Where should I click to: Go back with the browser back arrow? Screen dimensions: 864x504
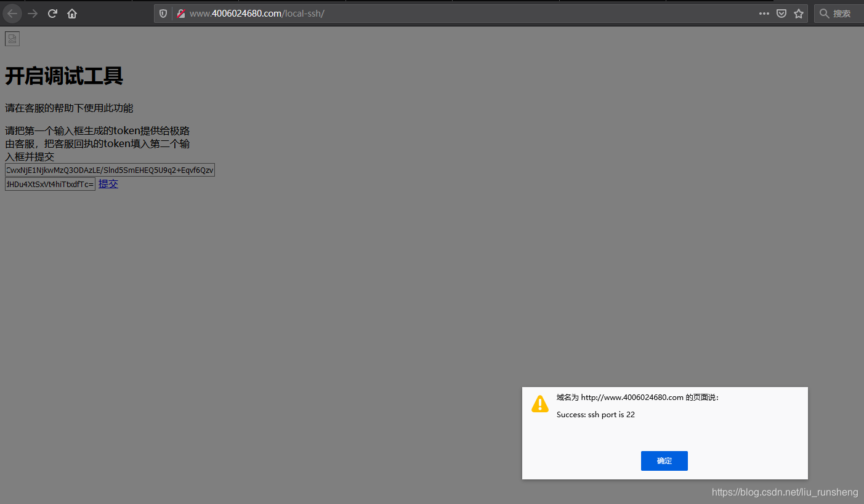(x=12, y=14)
